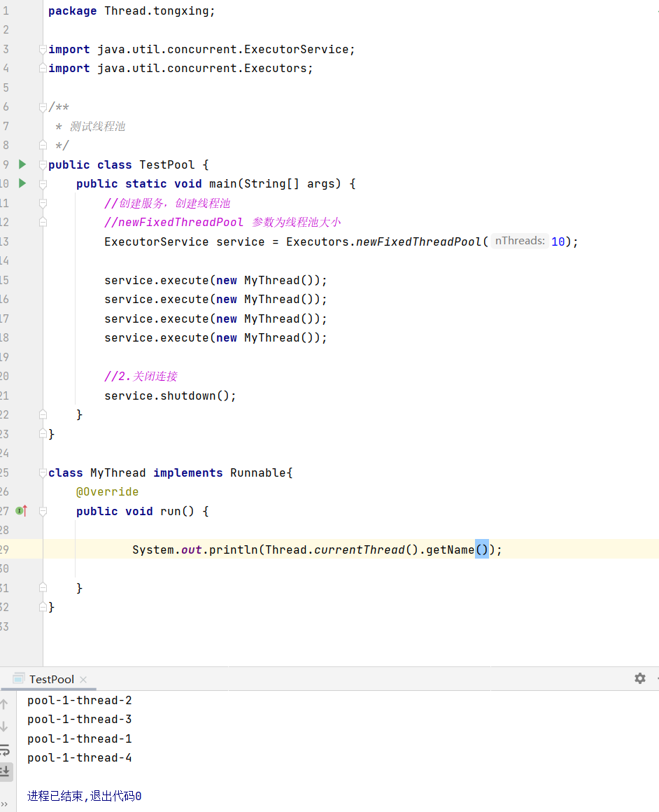
Task: Click the console output pool-1-thread-3
Action: (x=80, y=720)
